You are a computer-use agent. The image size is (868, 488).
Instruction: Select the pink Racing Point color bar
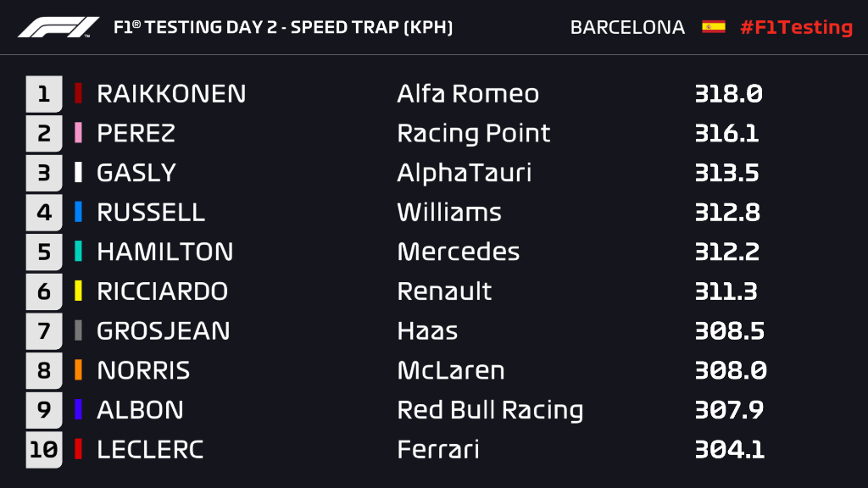79,133
